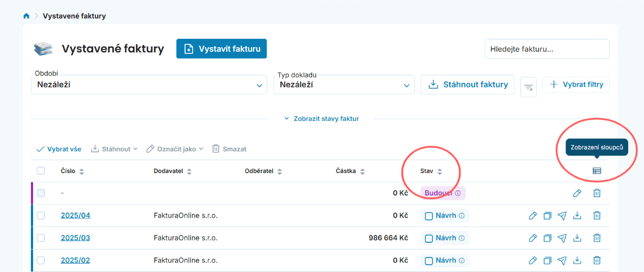Select invoice 2025/02 row checkbox
The height and width of the screenshot is (272, 644).
[x=40, y=260]
